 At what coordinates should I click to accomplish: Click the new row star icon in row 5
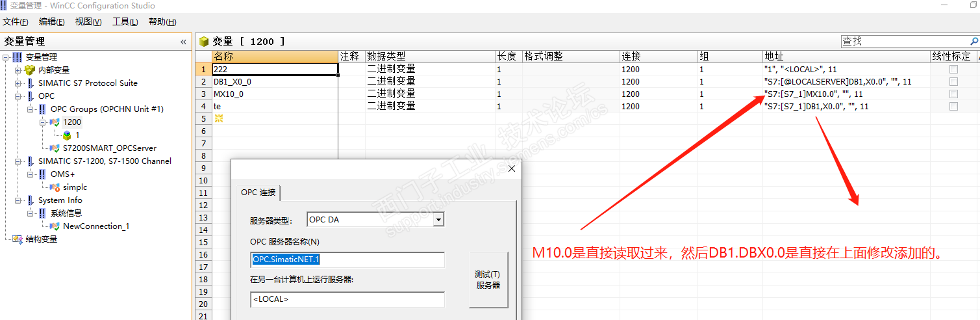pos(219,118)
